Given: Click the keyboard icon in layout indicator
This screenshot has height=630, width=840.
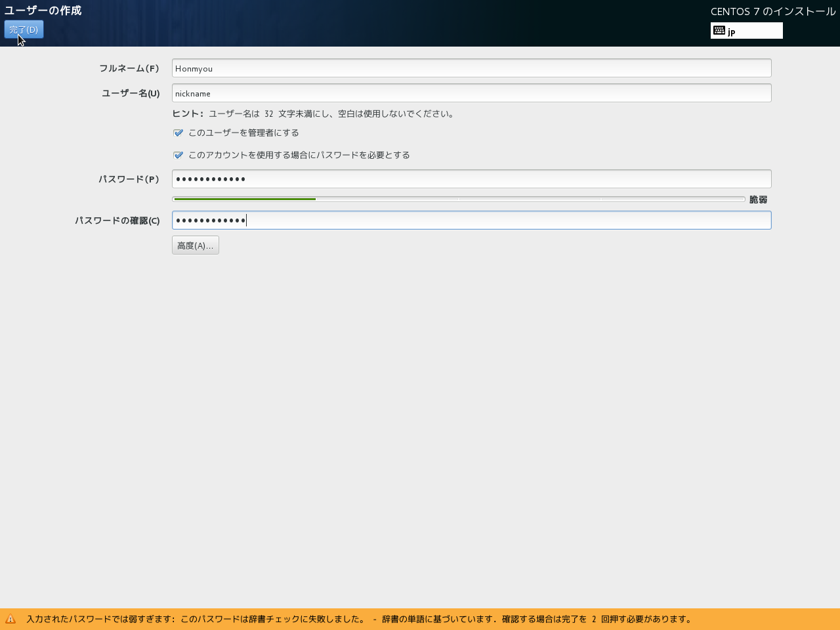Looking at the screenshot, I should click(x=719, y=31).
